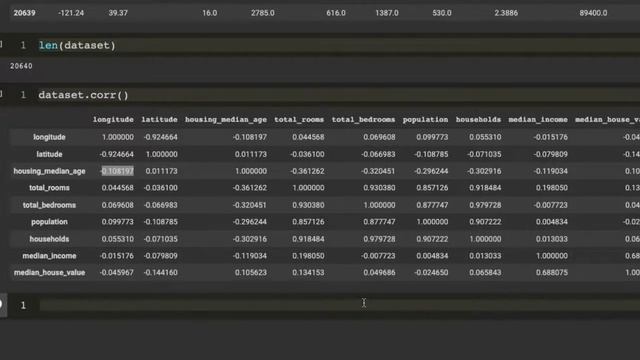Click -0.144160 in the median_house_value row

160,273
